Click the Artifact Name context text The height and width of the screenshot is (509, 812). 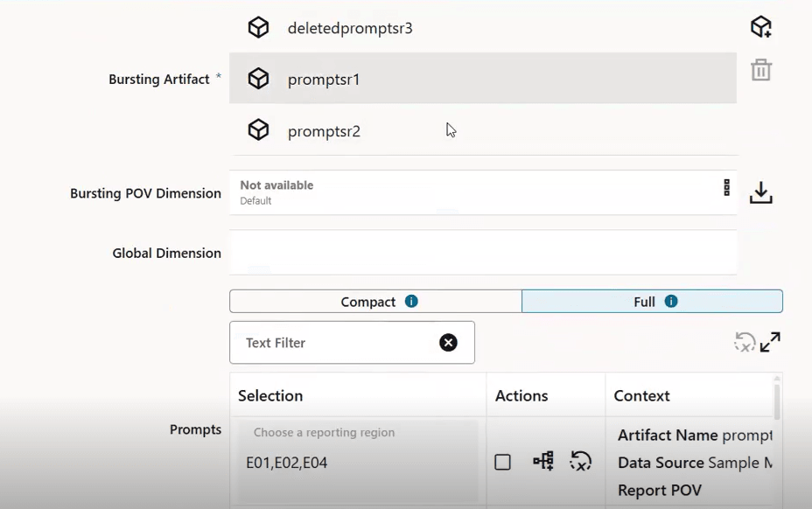pyautogui.click(x=695, y=435)
